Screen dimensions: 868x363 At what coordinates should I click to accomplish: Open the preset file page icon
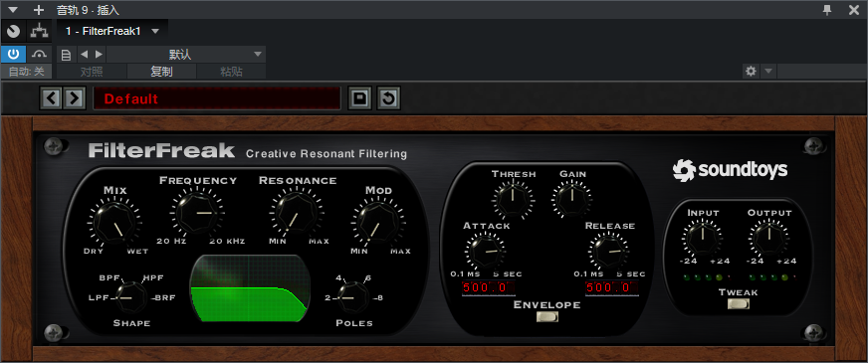point(66,55)
